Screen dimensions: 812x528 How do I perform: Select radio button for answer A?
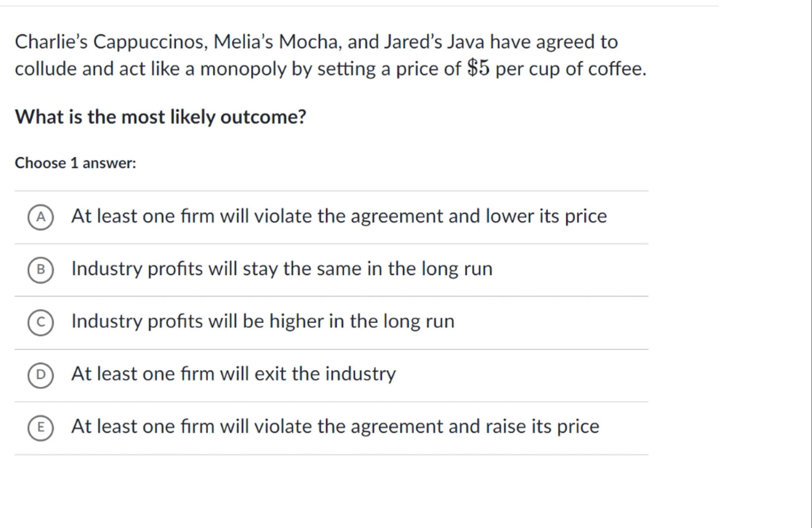(40, 217)
